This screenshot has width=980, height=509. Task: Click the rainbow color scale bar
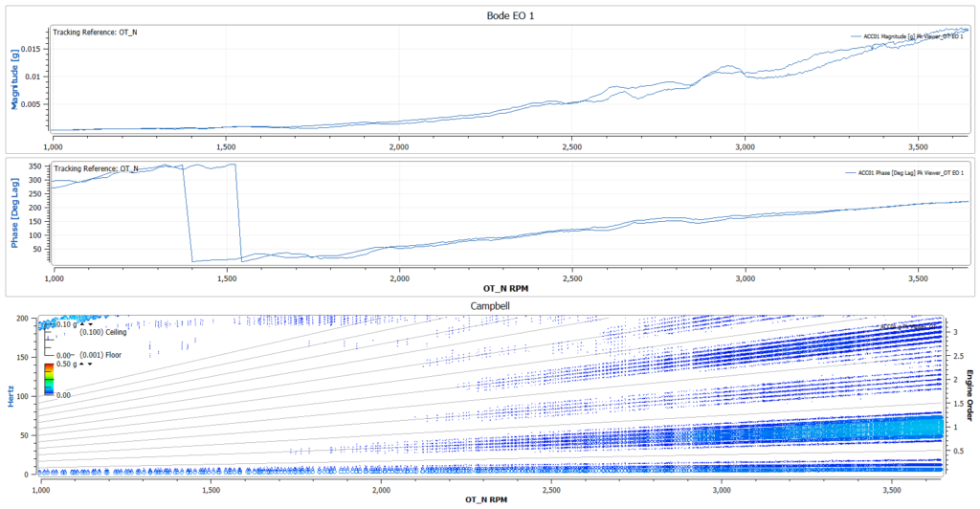click(x=50, y=380)
